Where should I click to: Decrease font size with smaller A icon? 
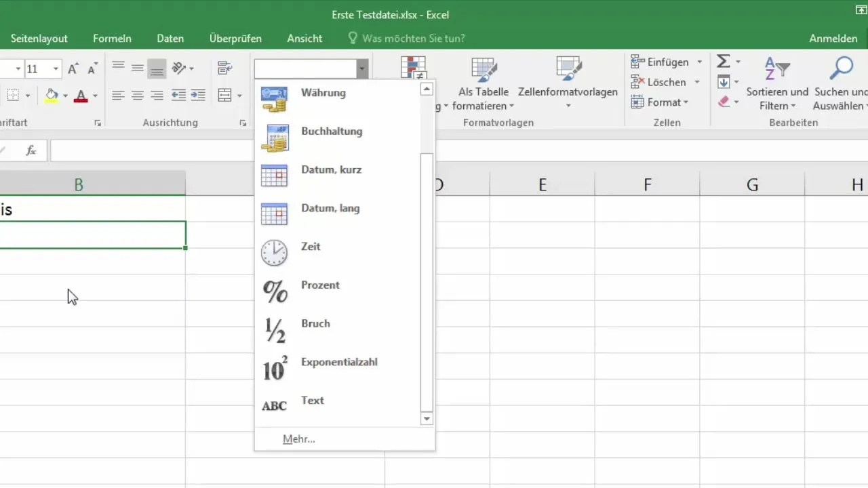coord(92,68)
